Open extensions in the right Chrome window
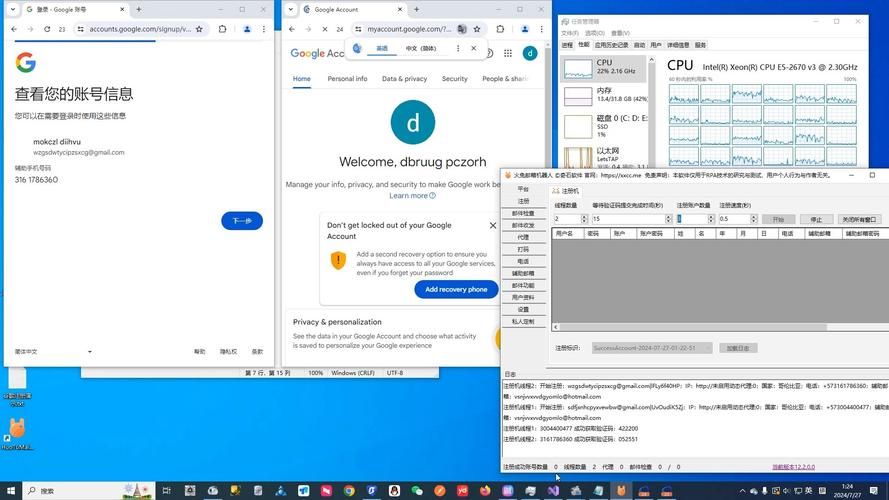 pyautogui.click(x=500, y=29)
